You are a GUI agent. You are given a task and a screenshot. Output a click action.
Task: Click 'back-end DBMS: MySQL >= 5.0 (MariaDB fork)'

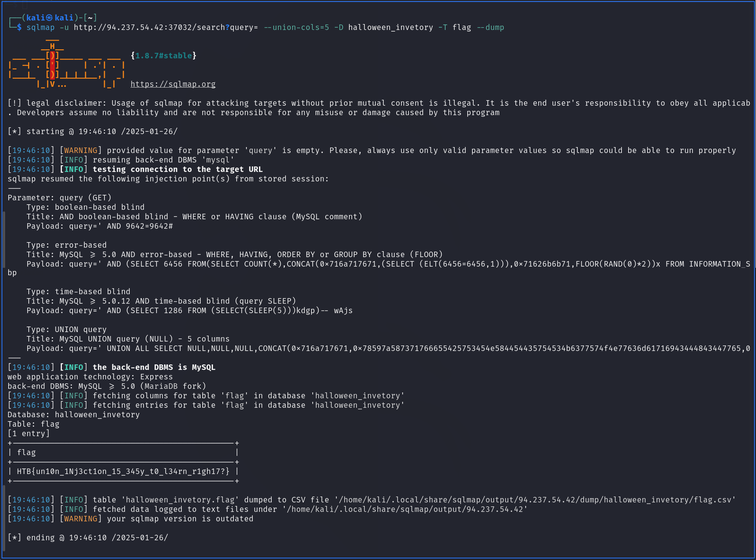click(x=107, y=386)
